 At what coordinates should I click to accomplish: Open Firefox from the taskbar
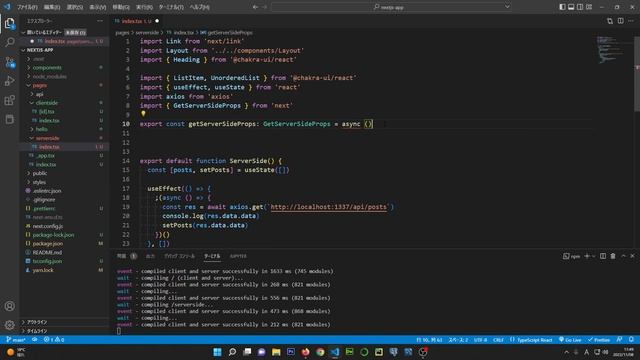305,352
